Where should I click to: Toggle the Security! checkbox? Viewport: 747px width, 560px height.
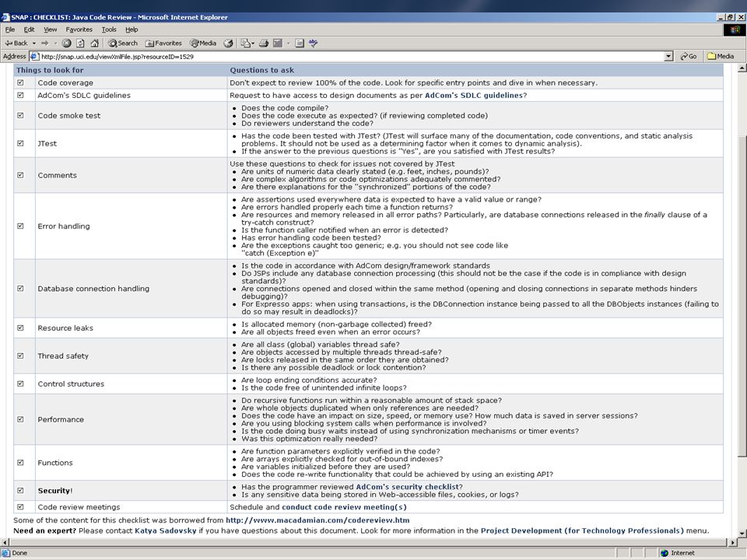tap(20, 490)
